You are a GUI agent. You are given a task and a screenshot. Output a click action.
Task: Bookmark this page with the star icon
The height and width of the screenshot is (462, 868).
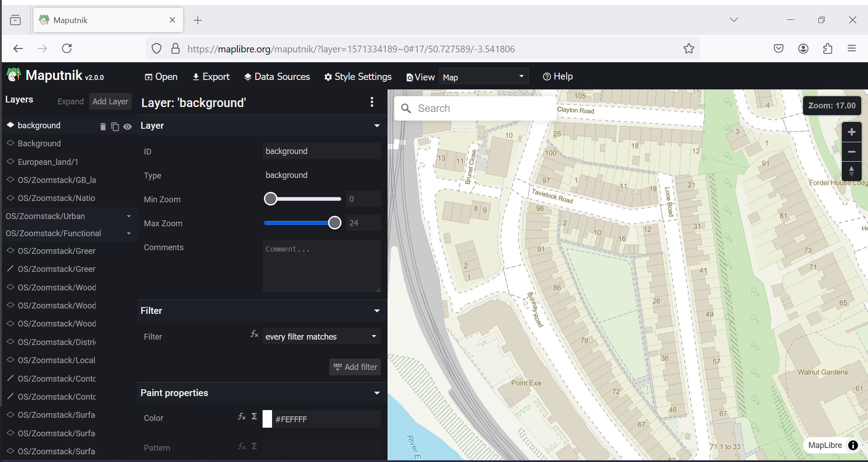click(688, 48)
